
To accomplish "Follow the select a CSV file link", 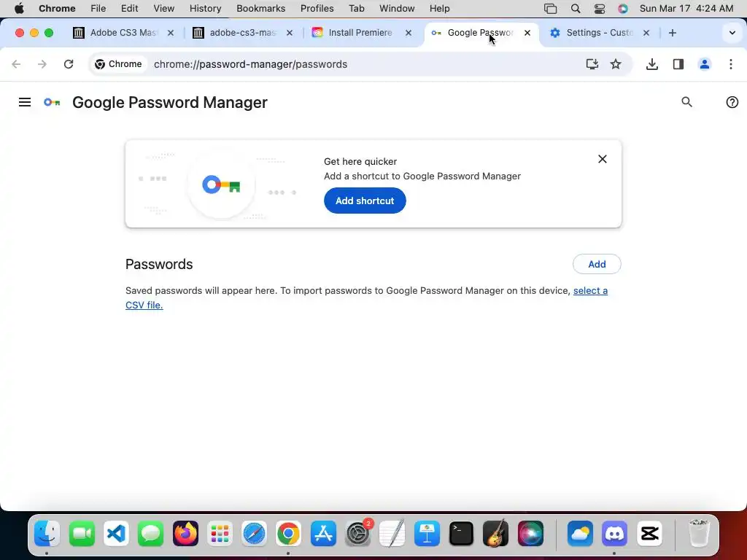I will tap(590, 290).
